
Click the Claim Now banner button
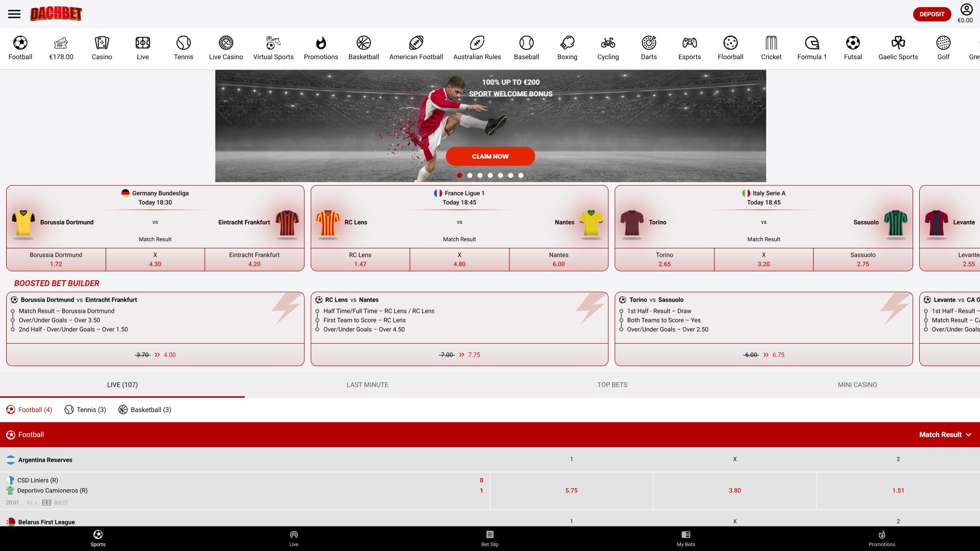491,156
